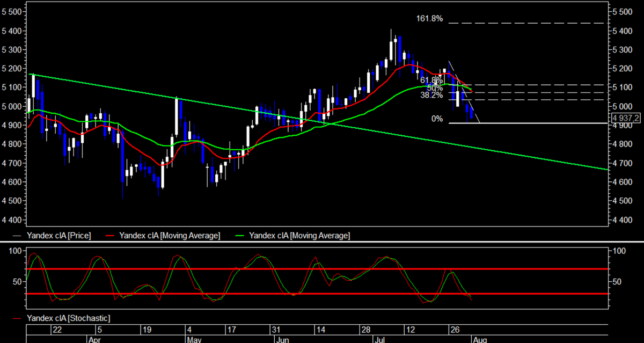Click the 4 700 label on left price axis

12,163
